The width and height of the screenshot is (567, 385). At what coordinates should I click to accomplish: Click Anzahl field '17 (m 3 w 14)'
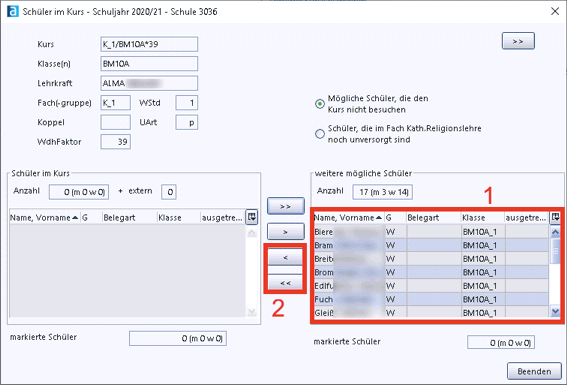click(x=383, y=192)
